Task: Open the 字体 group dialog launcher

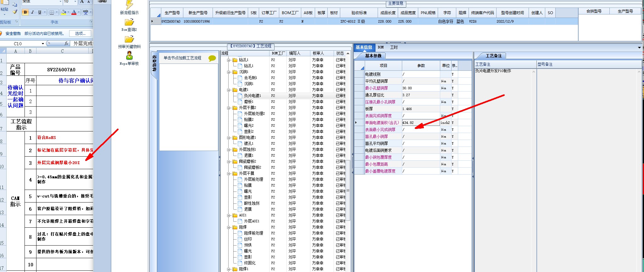Action: click(x=91, y=22)
